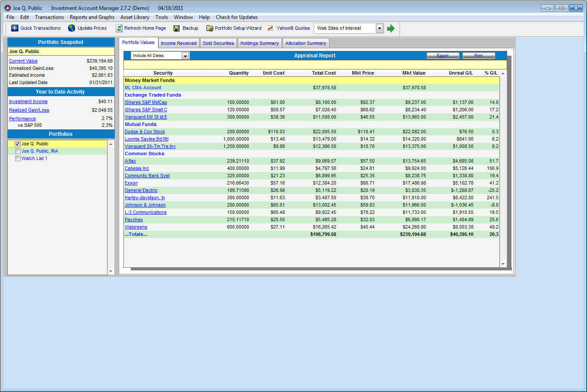
Task: Click the Exxon unrealized gain $5,102.78
Action: (463, 183)
